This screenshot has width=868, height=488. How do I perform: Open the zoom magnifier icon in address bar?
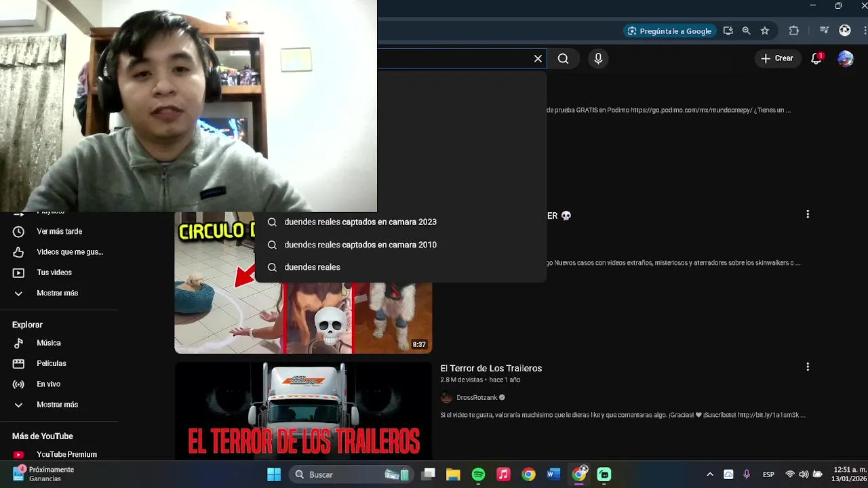tap(747, 30)
